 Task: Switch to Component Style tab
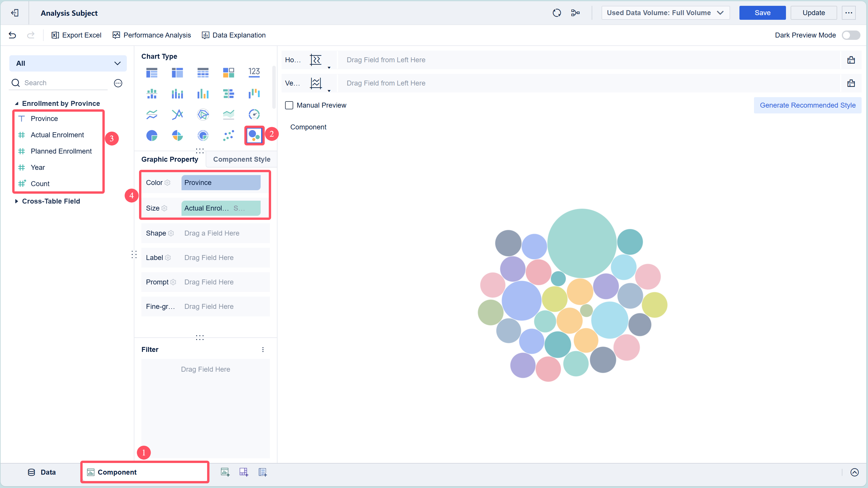tap(242, 159)
